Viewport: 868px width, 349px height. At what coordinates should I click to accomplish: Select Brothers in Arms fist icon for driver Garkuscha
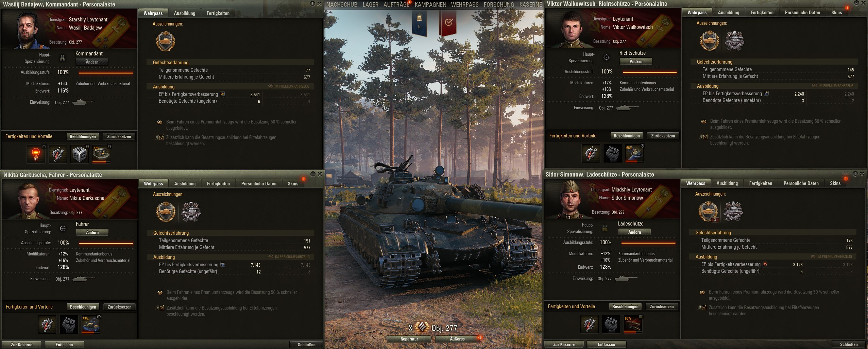click(x=69, y=325)
